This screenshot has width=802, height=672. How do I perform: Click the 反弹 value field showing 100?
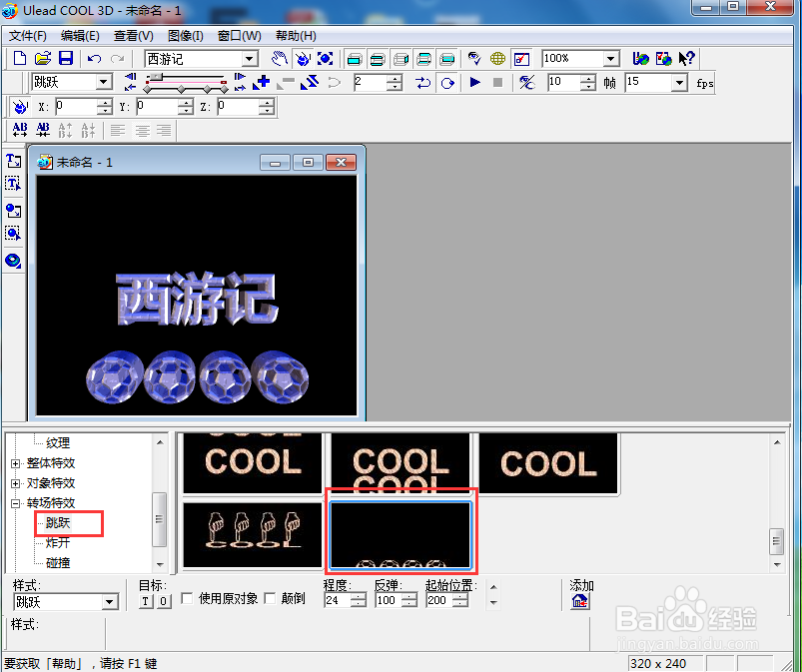[x=389, y=600]
